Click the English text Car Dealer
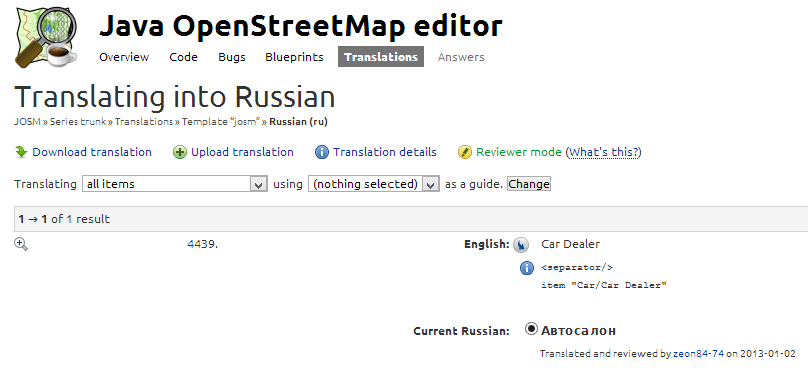The width and height of the screenshot is (808, 371). tap(570, 244)
